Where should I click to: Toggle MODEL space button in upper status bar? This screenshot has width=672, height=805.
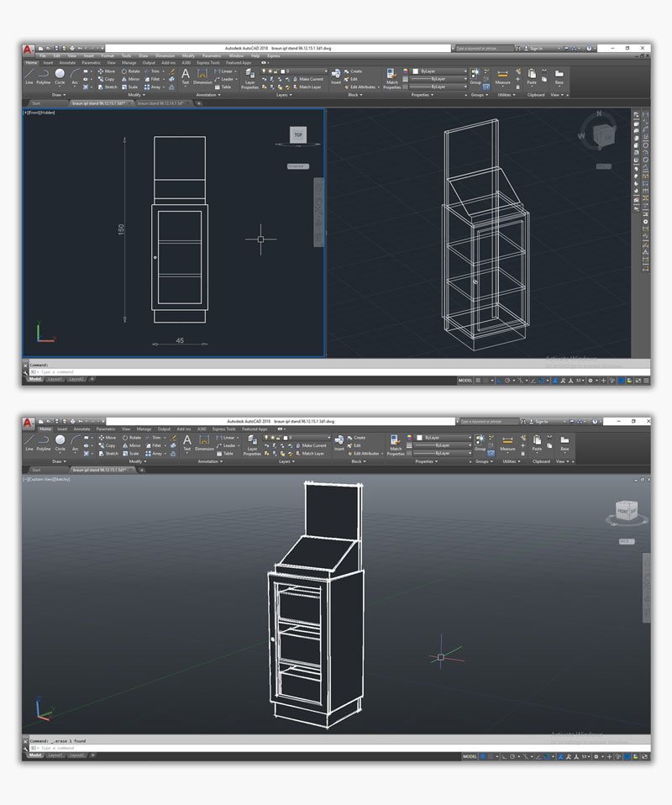click(465, 381)
